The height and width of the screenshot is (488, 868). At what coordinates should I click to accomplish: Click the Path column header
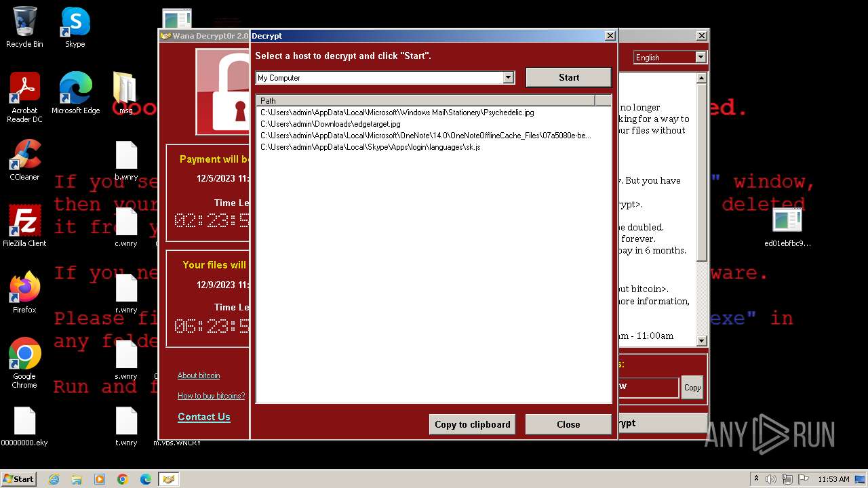click(x=426, y=101)
